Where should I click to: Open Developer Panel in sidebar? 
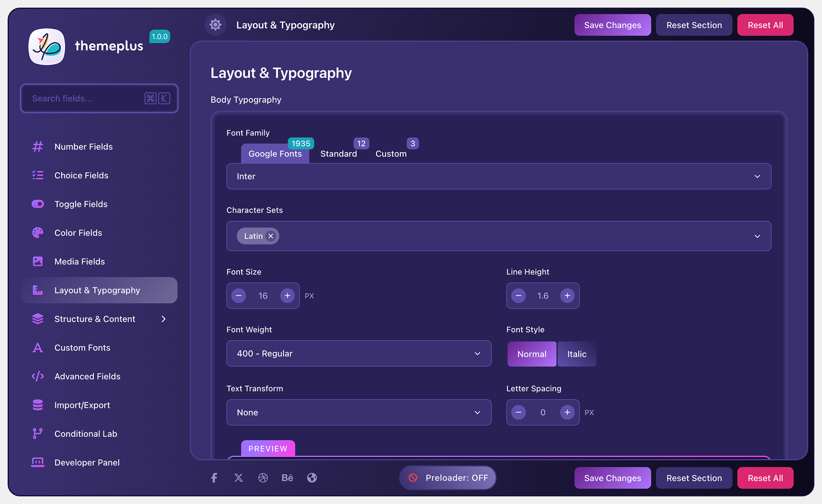coord(99,463)
